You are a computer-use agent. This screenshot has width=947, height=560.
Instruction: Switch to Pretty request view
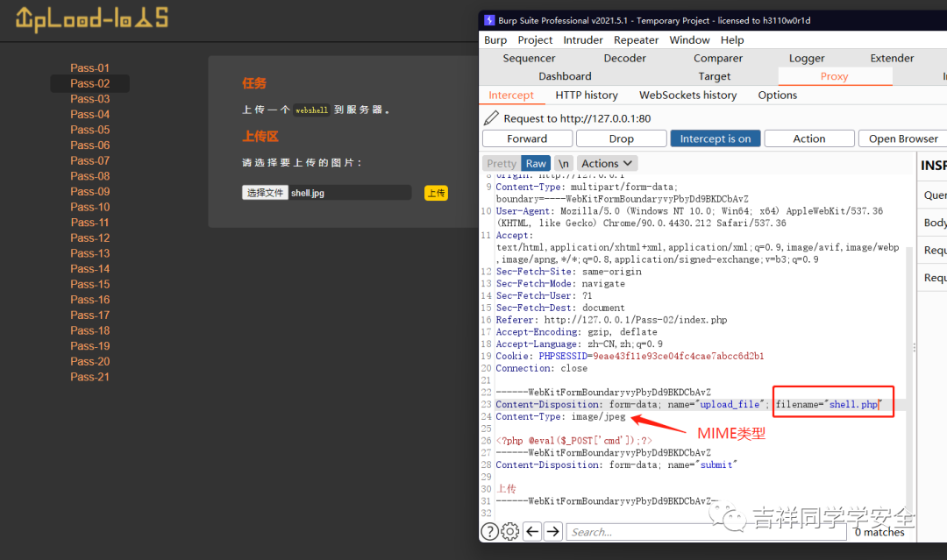[502, 164]
